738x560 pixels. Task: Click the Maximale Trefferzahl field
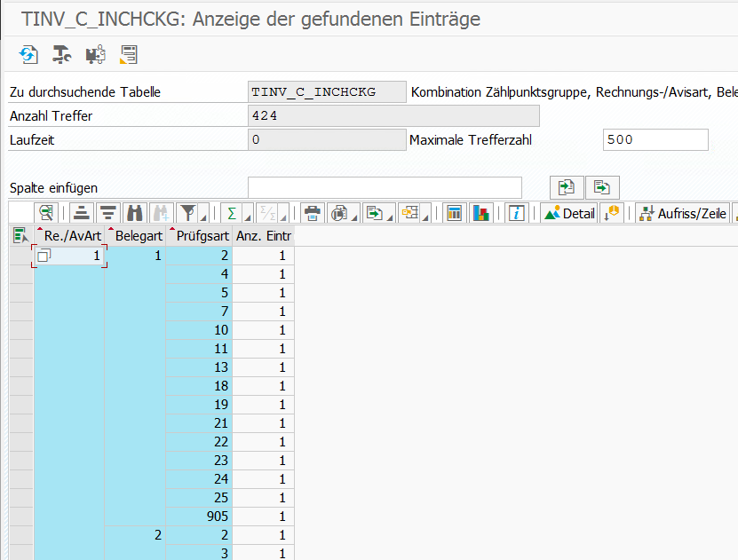[x=655, y=140]
